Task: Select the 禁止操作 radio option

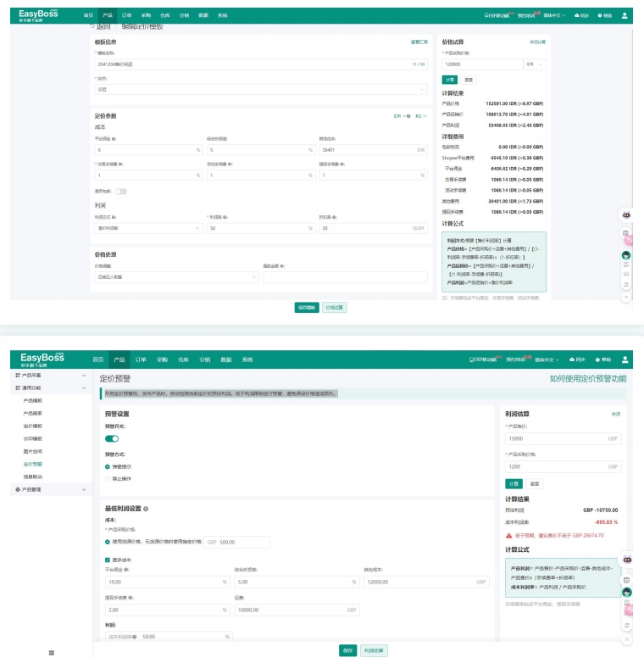Action: (x=108, y=479)
